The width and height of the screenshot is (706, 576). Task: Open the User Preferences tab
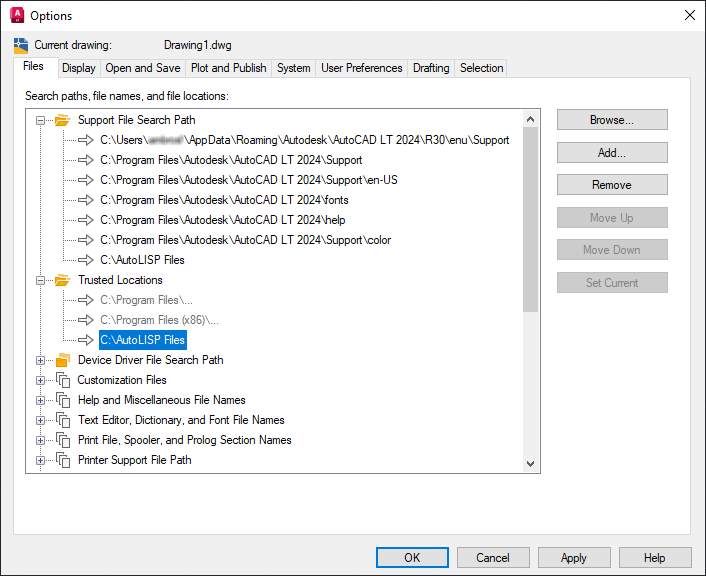[362, 68]
